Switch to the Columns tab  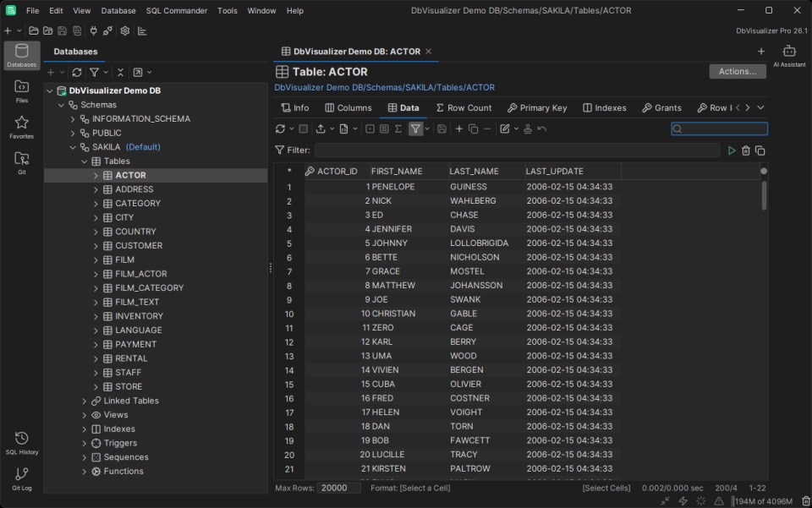tap(348, 107)
